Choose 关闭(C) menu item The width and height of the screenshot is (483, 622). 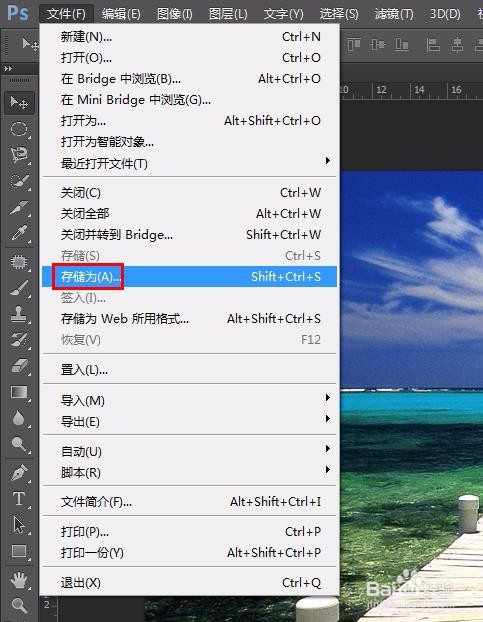[190, 193]
